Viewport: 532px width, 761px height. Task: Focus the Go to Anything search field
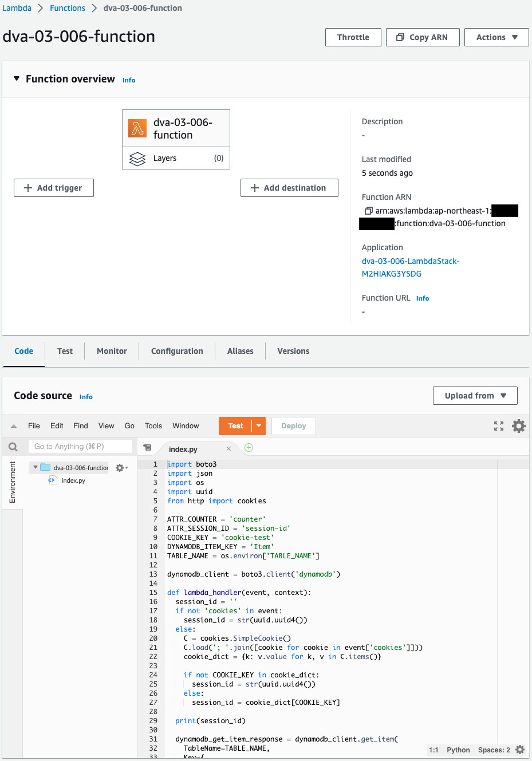(x=80, y=447)
